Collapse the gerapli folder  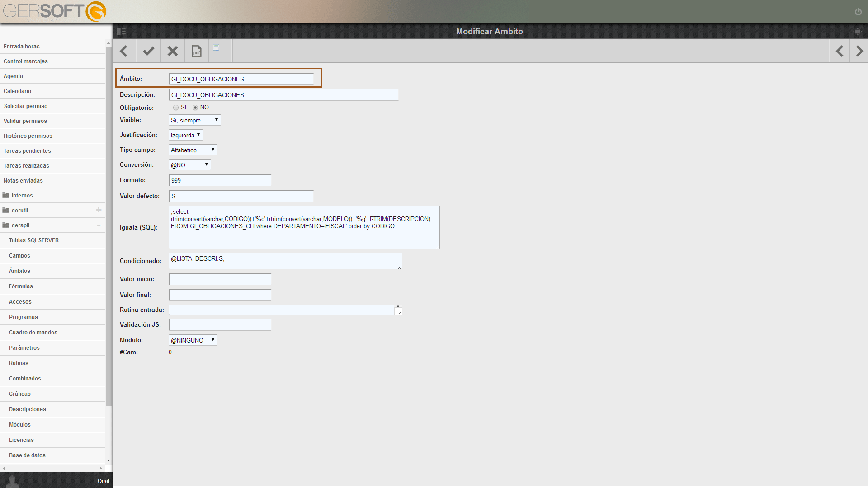(x=99, y=225)
